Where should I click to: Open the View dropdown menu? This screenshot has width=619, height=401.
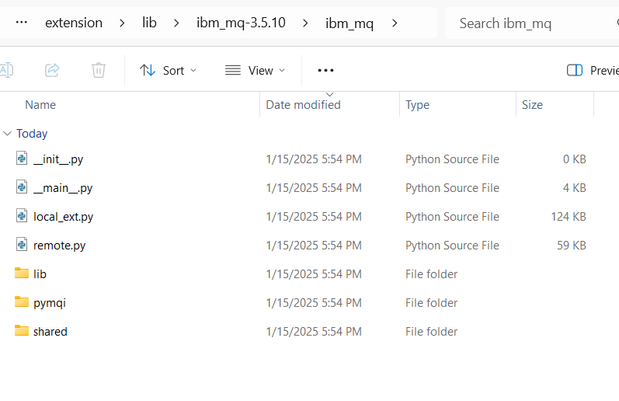(x=255, y=70)
